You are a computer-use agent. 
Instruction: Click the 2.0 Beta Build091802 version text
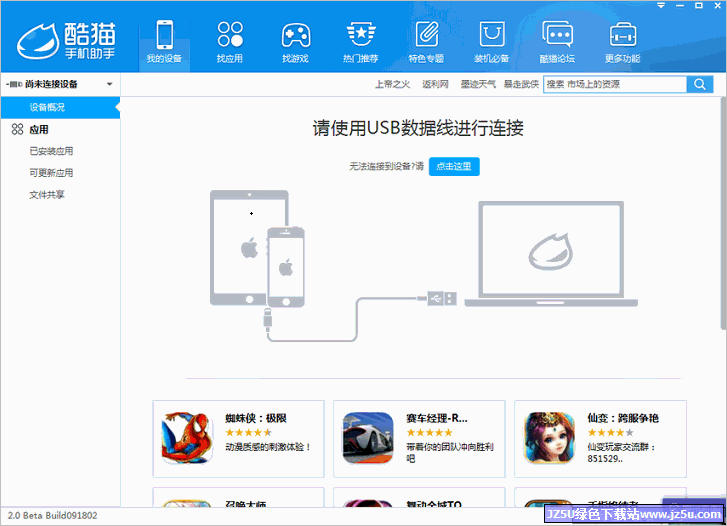52,515
